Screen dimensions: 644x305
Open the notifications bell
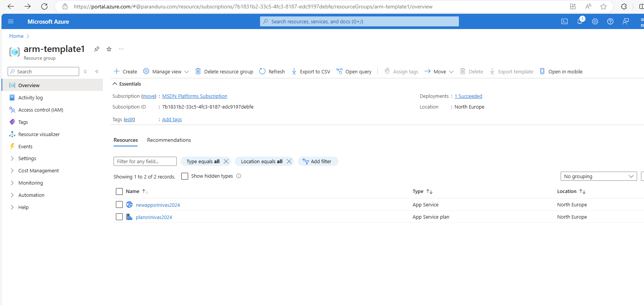coord(580,21)
